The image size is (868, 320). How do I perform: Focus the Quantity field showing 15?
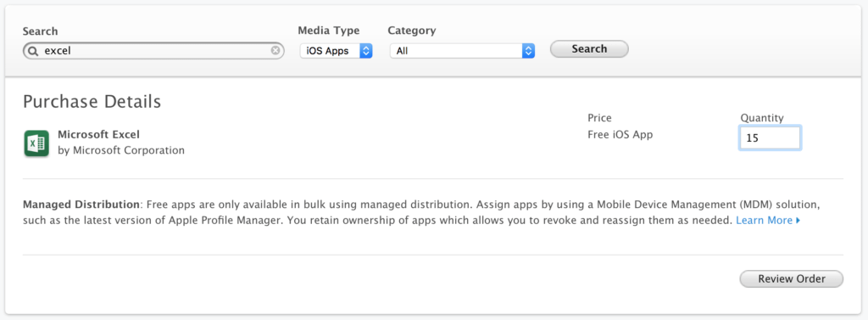pos(770,138)
